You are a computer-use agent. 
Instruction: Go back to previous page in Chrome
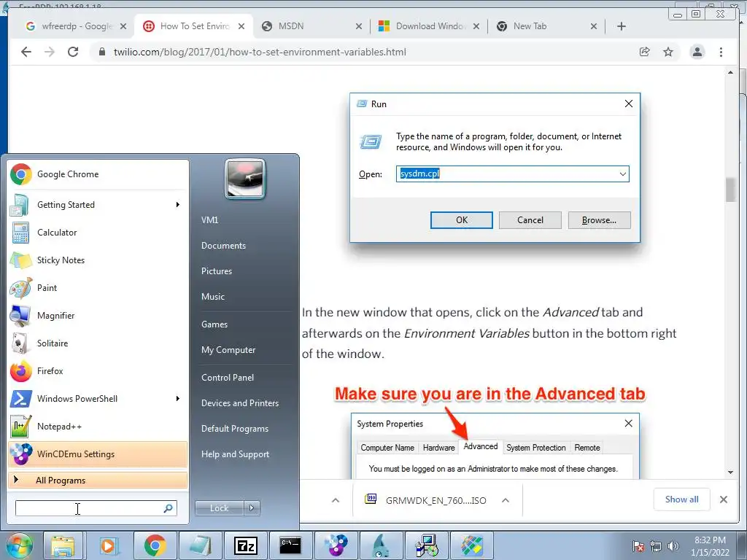click(x=26, y=52)
